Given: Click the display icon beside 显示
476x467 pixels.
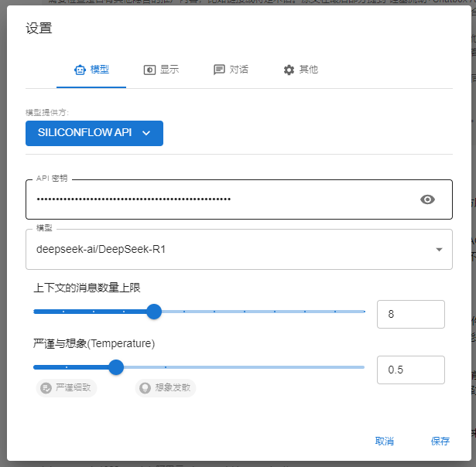Looking at the screenshot, I should pos(149,70).
